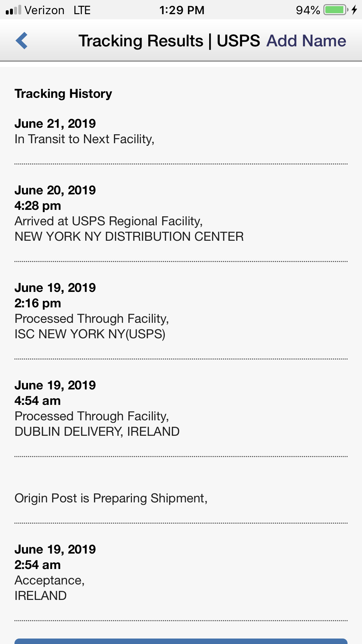Tap the LTE network indicator

pos(82,10)
